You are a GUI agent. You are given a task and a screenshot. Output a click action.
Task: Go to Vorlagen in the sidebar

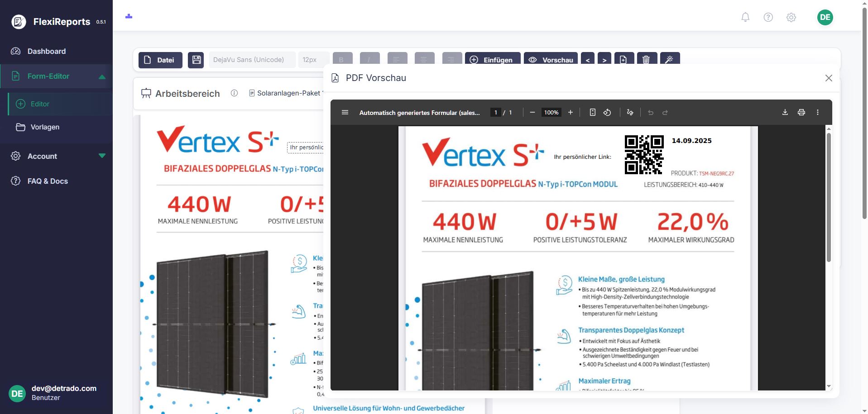click(x=45, y=127)
